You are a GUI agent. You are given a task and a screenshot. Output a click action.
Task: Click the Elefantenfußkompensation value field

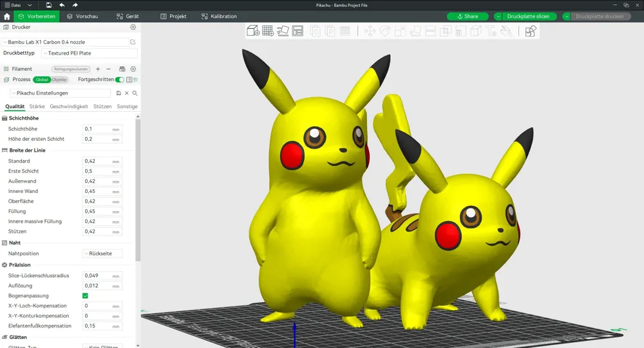[x=102, y=326]
